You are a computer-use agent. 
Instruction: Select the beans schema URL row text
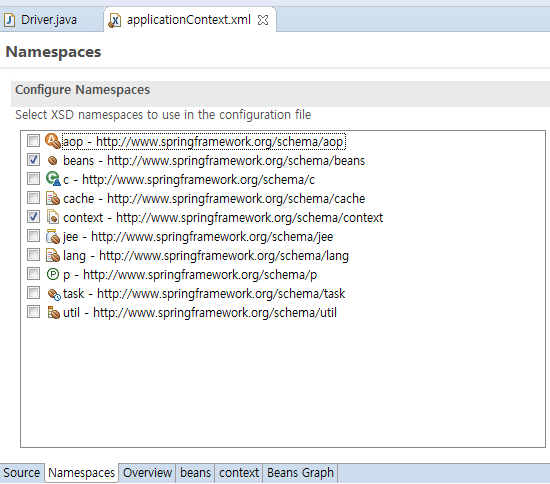pos(214,161)
